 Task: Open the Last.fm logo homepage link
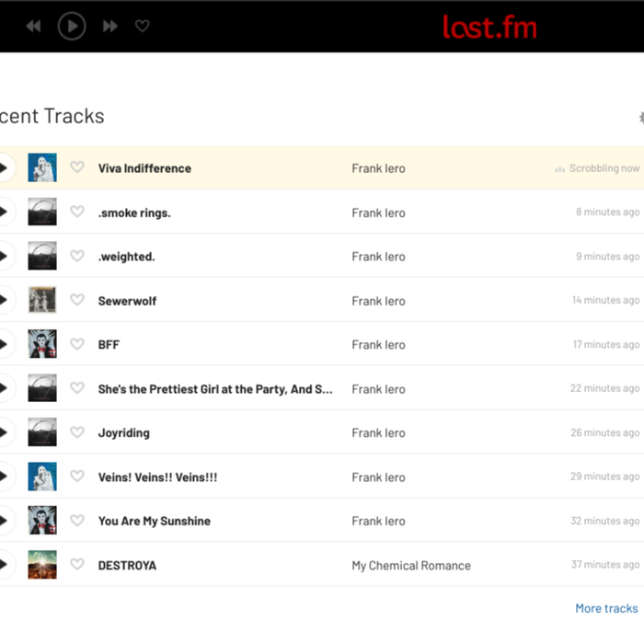coord(489,27)
